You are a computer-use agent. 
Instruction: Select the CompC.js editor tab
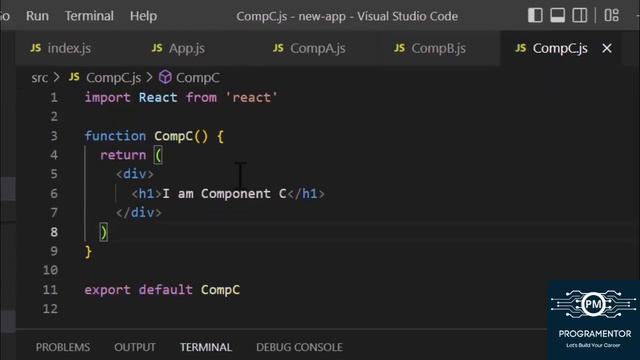(x=560, y=48)
